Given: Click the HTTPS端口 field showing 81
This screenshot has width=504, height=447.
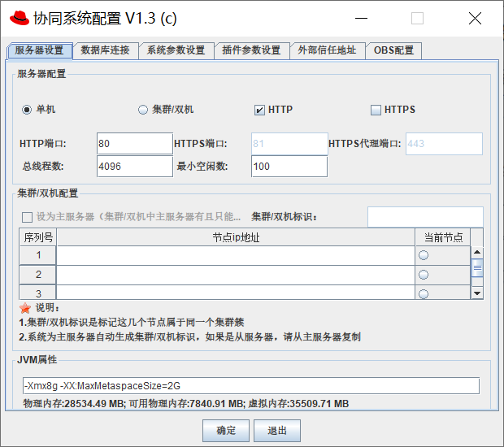Looking at the screenshot, I should point(289,144).
